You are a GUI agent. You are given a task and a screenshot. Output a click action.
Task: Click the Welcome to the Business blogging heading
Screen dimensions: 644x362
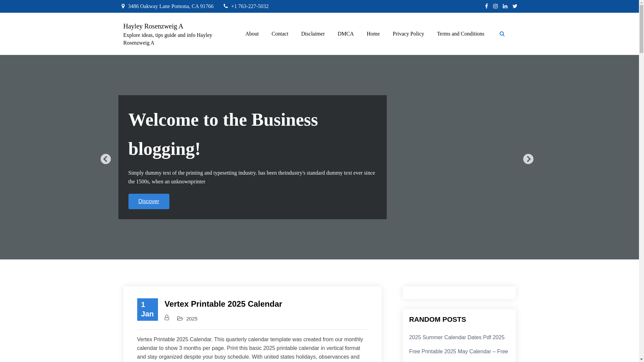[223, 134]
